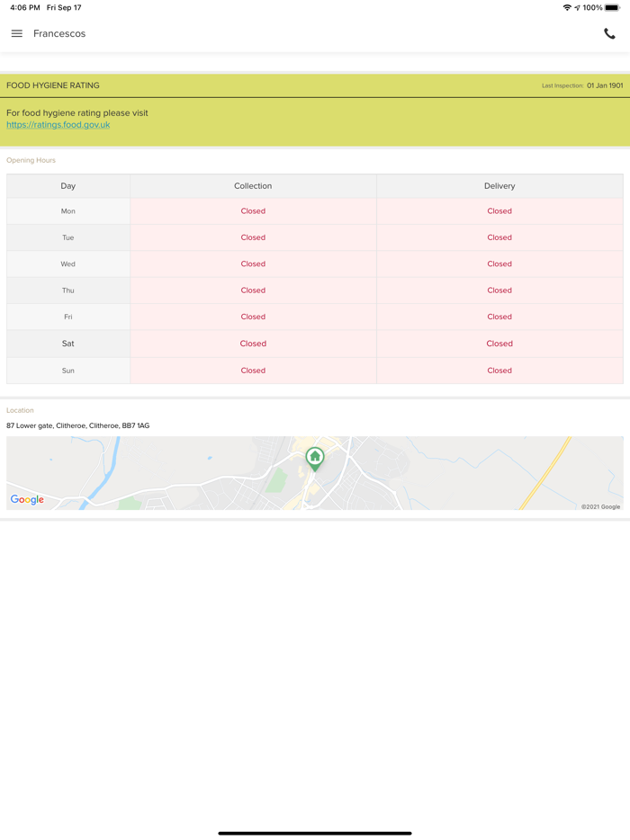The image size is (630, 840).
Task: Tap Saturday Collection Closed cell
Action: click(253, 344)
